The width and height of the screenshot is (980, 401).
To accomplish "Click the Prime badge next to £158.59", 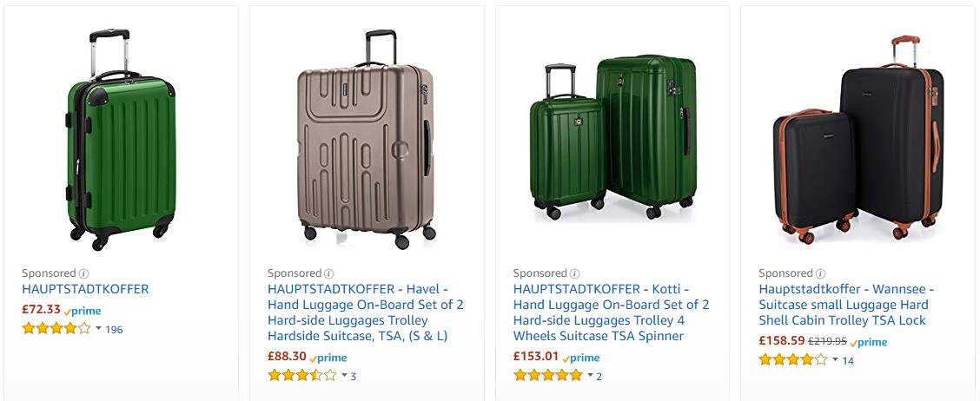I will coord(869,342).
